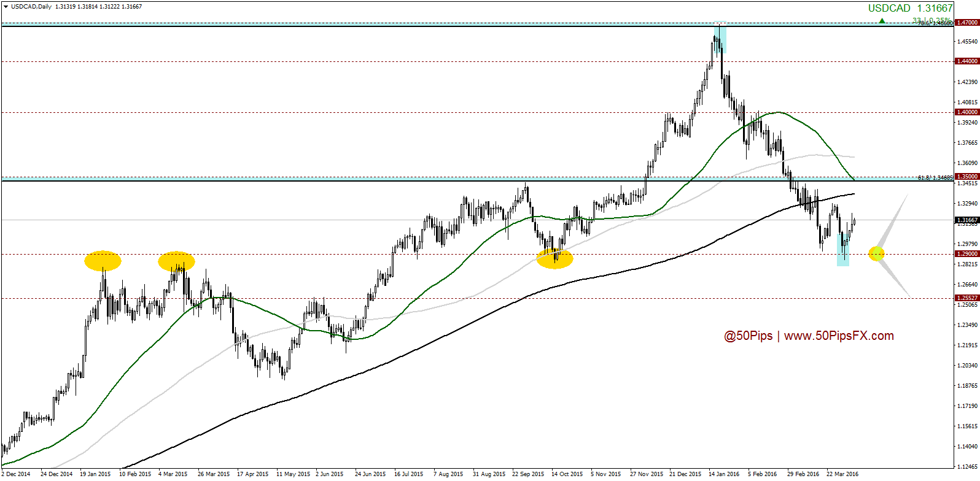Click the 1.44000 price level label
Screen dimensions: 980x481
967,61
